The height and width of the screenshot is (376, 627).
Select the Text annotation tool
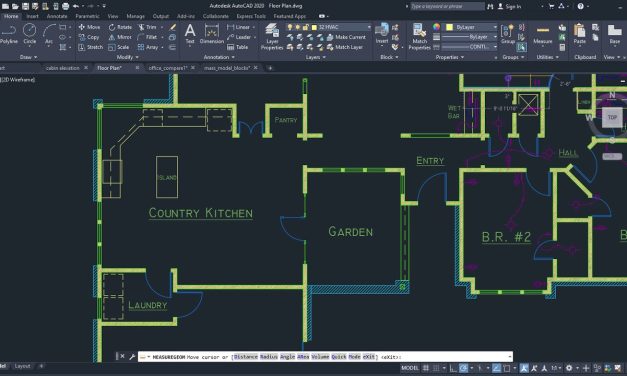click(x=190, y=34)
